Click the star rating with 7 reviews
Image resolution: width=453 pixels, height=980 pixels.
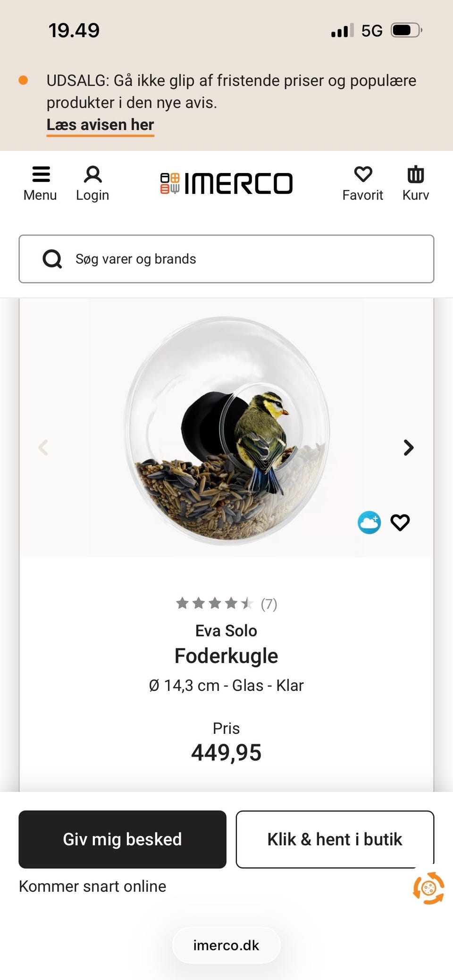point(226,604)
